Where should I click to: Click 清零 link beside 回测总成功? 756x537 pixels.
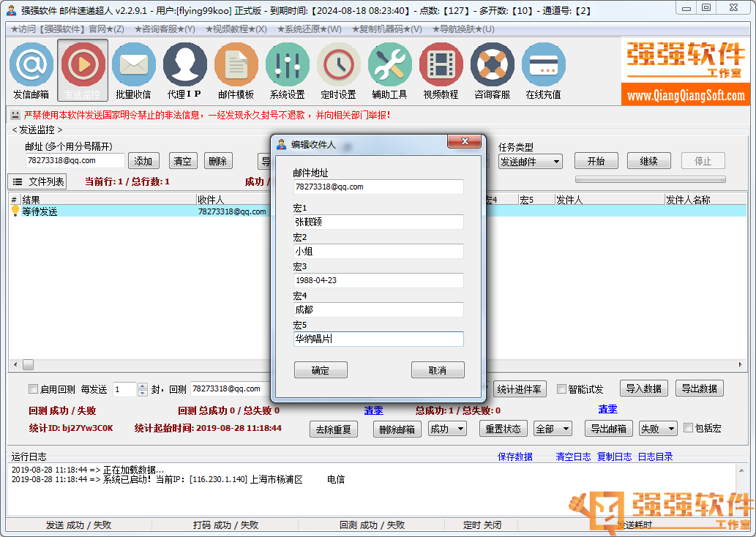(374, 410)
